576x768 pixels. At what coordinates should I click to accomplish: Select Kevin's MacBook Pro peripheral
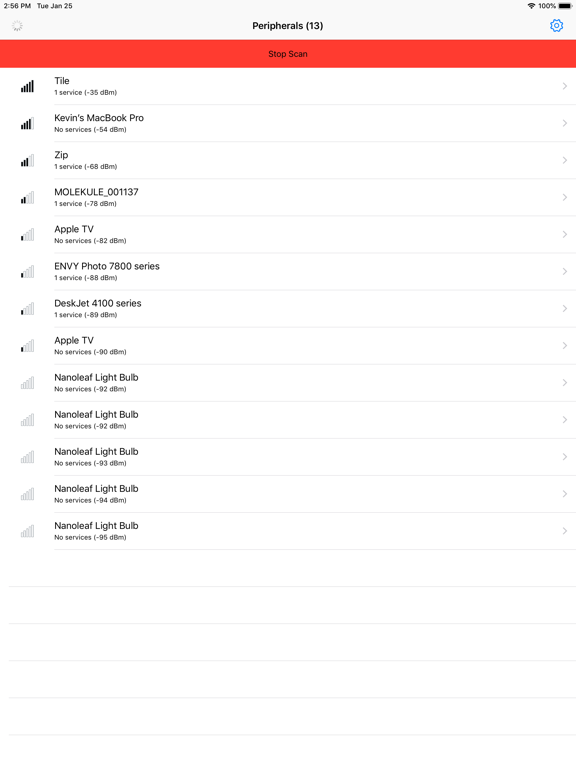(288, 123)
